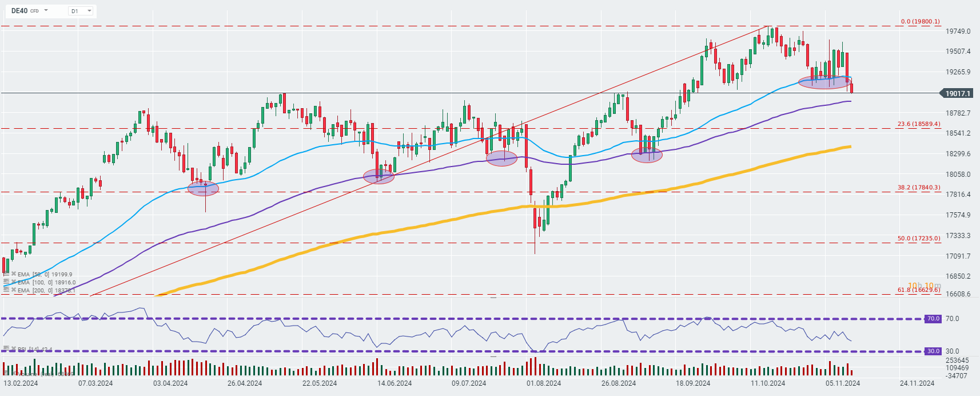Screen dimensions: 980x396
Task: Remove the RSI 14 indicator
Action: coord(13,349)
